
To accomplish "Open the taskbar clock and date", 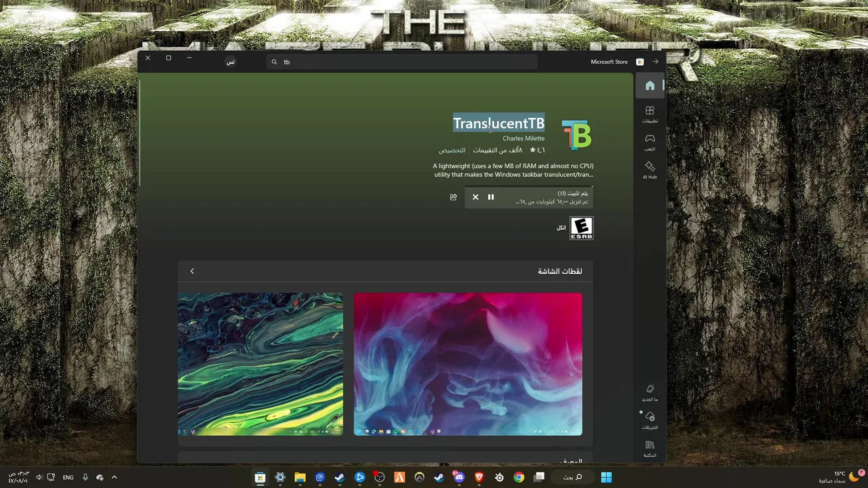I will [18, 477].
